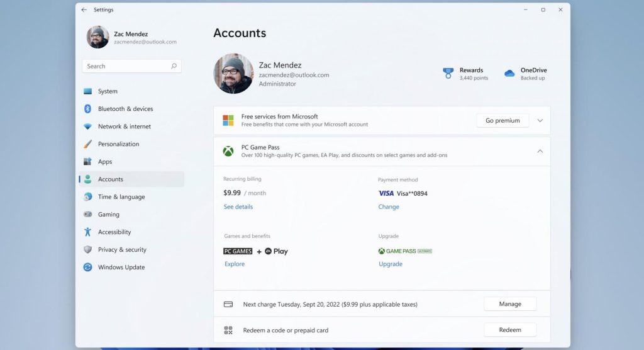Click the OneDrive cloud icon
The height and width of the screenshot is (350, 644).
(x=509, y=74)
